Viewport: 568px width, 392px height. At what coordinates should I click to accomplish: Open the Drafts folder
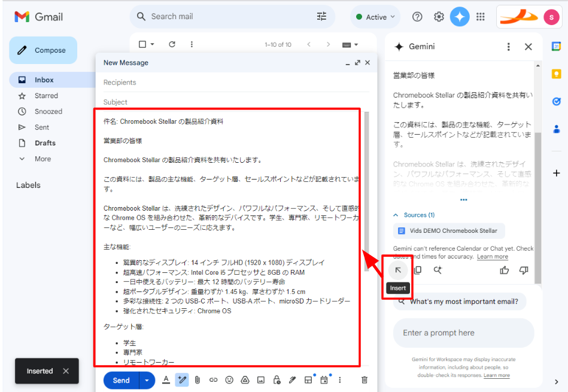(x=45, y=143)
